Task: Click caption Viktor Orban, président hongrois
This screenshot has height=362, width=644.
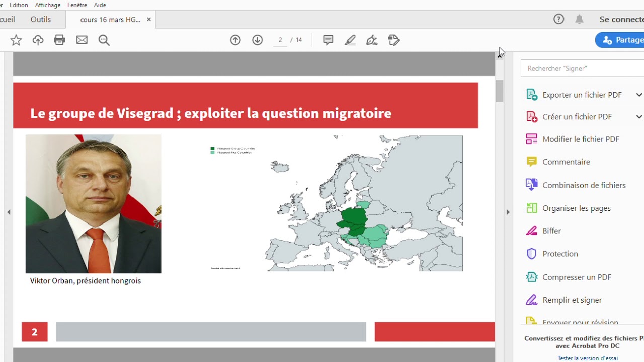Action: click(x=86, y=281)
